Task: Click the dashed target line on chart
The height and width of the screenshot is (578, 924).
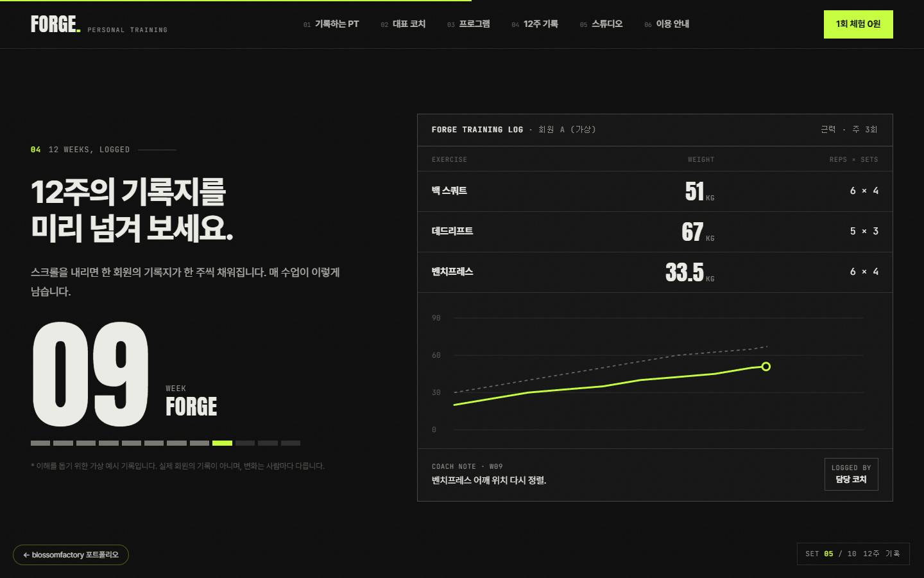Action: point(610,368)
